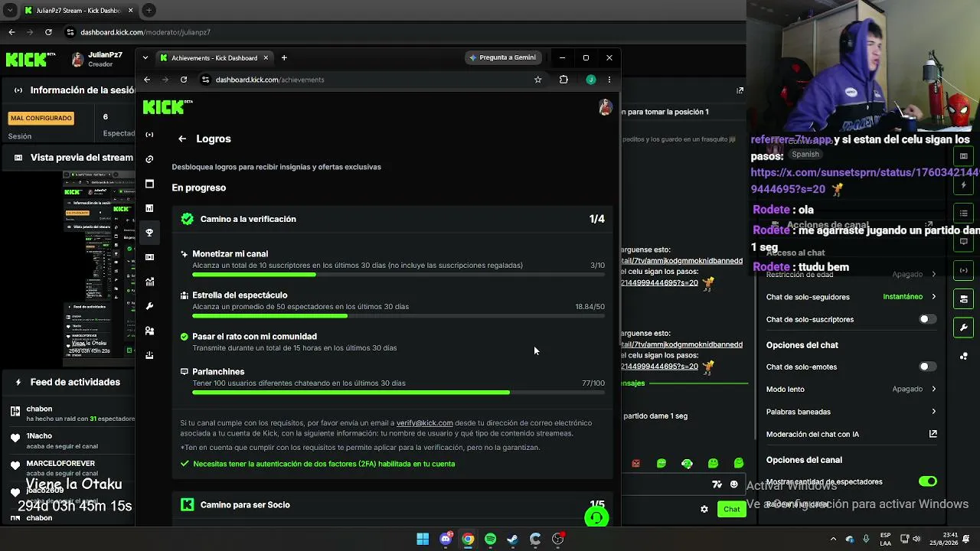
Task: Switch to JulianPz7 Stream Kick Dashboard tab
Action: click(78, 10)
